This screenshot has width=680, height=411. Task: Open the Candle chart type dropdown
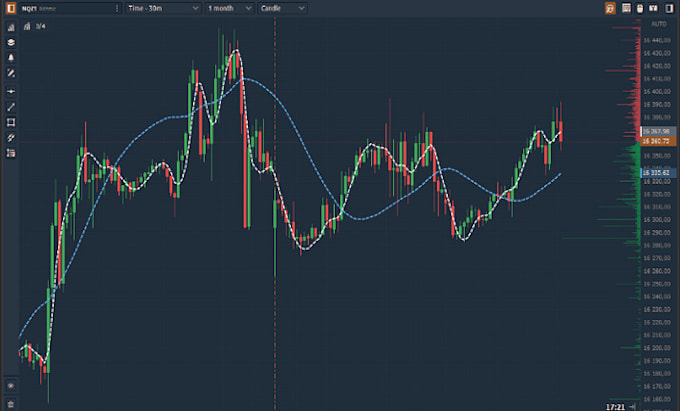(x=280, y=8)
